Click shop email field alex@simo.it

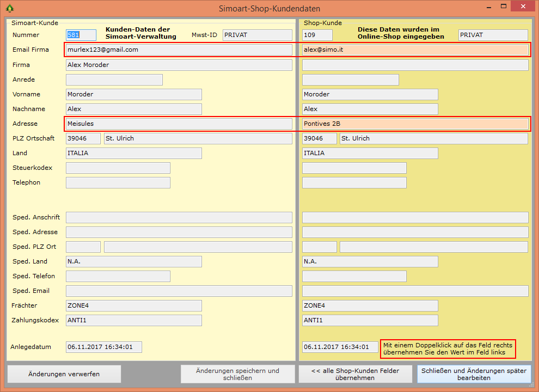point(415,50)
